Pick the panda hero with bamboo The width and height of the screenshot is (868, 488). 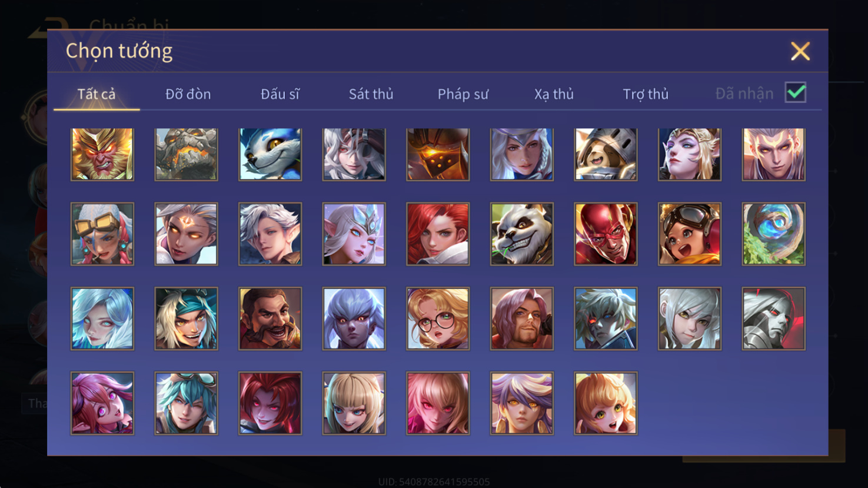click(522, 234)
